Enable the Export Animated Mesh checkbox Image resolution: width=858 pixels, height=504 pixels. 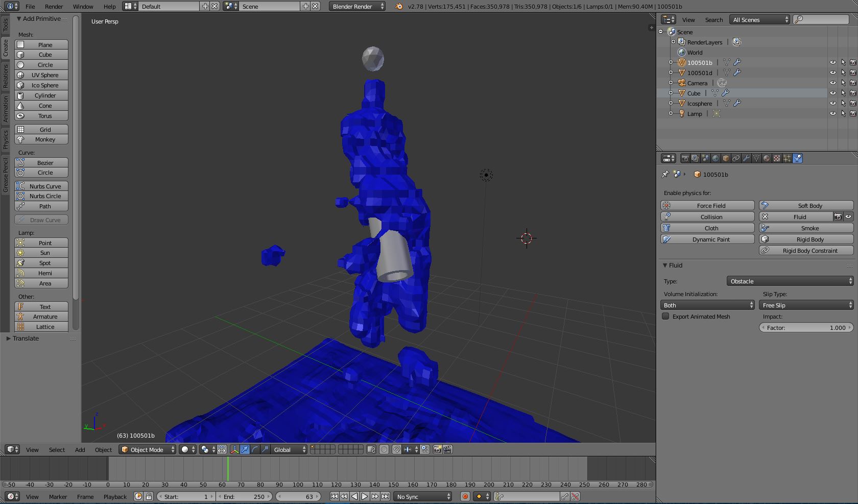665,316
